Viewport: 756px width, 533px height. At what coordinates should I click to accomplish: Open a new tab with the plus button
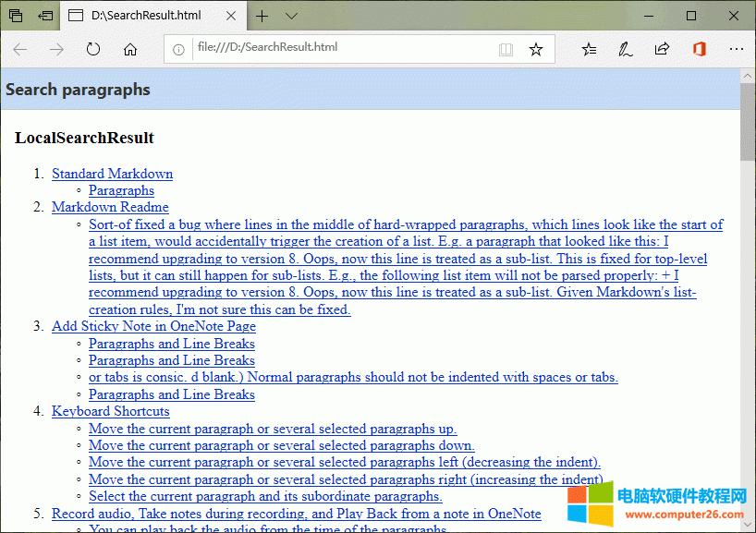[x=262, y=15]
